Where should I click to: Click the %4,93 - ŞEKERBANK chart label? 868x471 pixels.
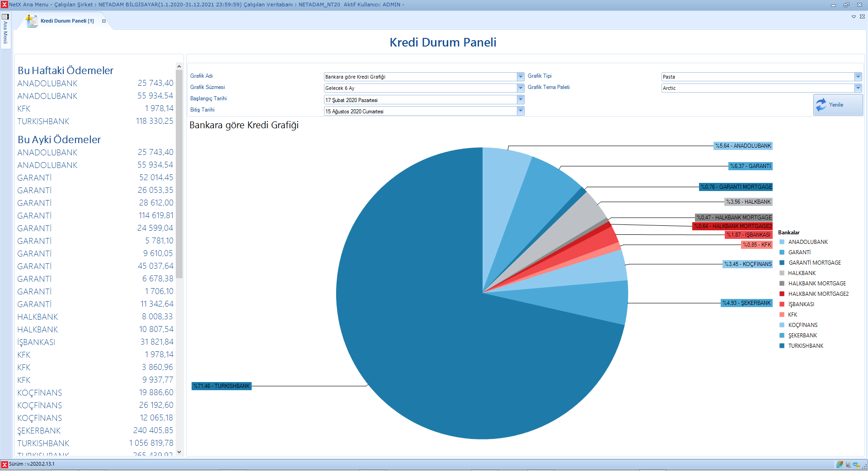746,303
